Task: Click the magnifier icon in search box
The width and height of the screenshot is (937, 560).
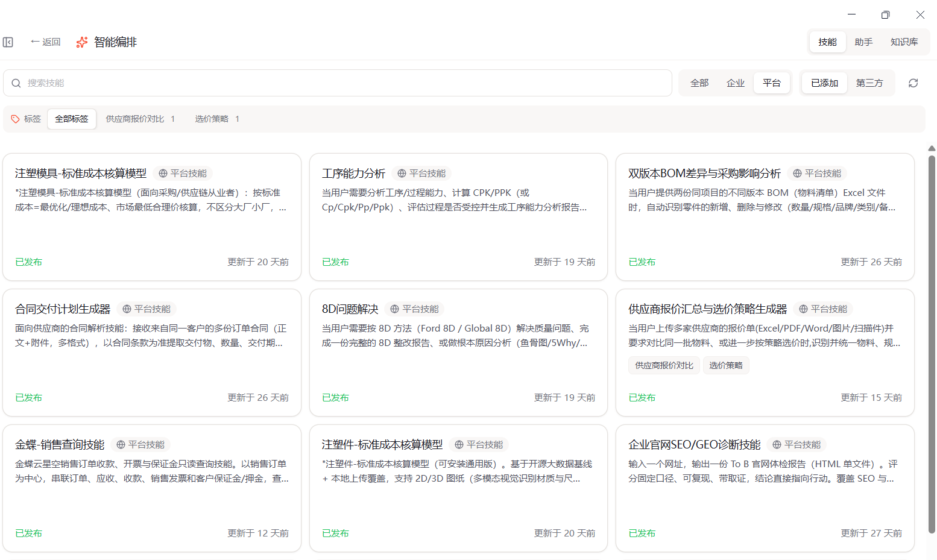Action: click(x=16, y=83)
